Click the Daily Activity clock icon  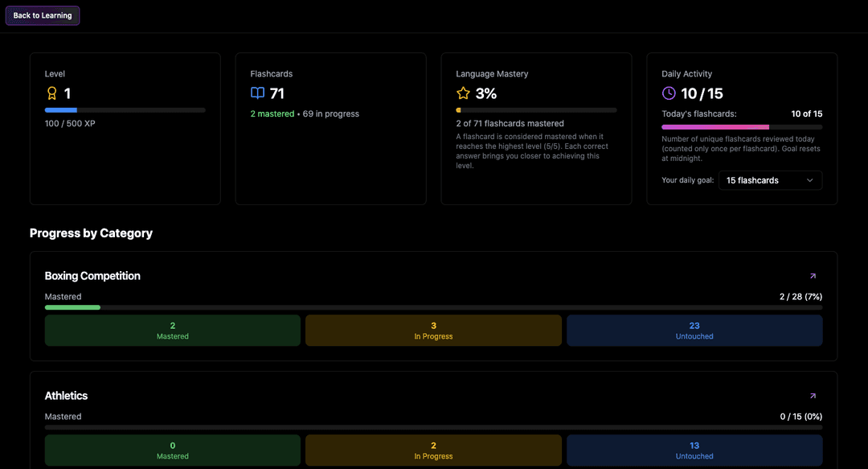pos(669,93)
